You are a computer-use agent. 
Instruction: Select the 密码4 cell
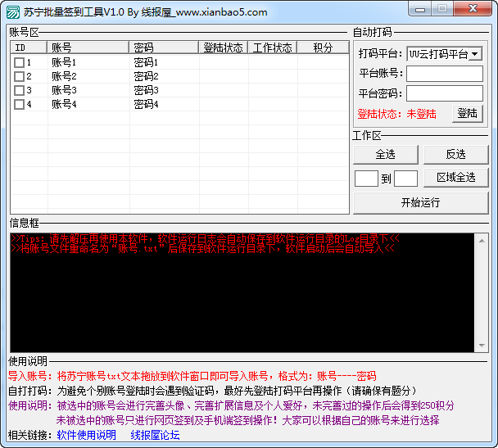pyautogui.click(x=146, y=105)
